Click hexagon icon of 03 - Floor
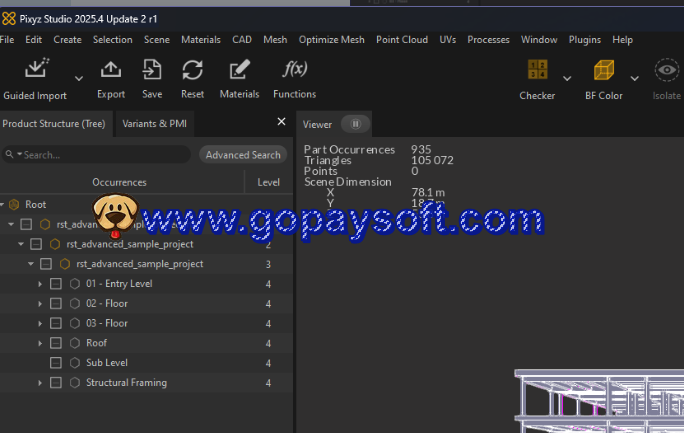This screenshot has width=684, height=433. [75, 323]
